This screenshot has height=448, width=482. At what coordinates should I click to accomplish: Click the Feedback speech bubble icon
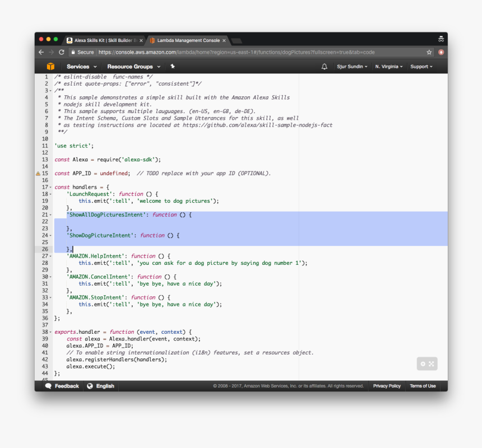48,386
